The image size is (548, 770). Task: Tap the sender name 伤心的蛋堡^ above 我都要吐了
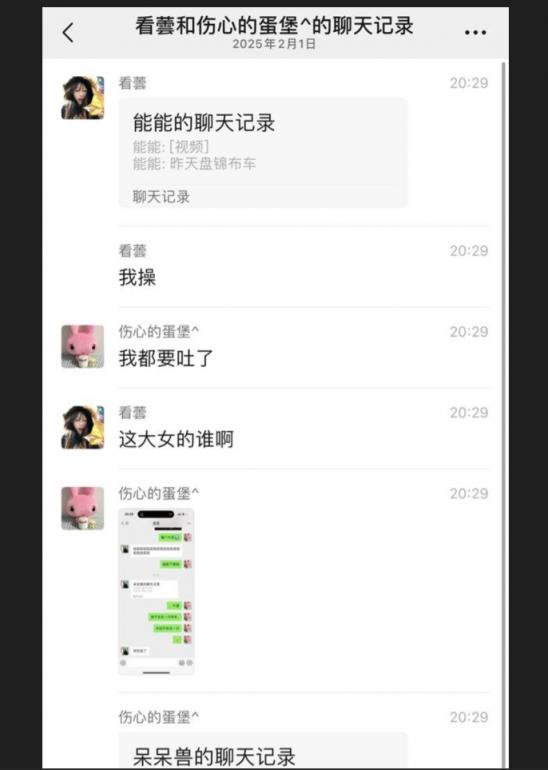[159, 331]
